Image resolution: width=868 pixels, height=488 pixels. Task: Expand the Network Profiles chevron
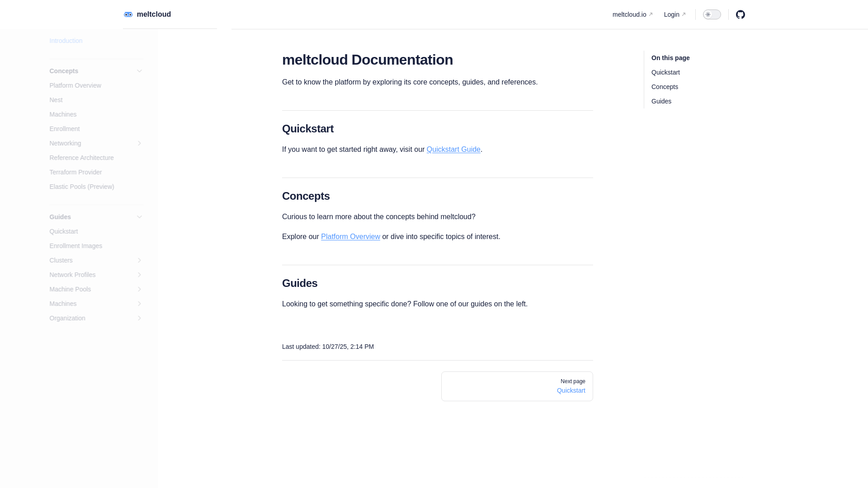pyautogui.click(x=139, y=275)
